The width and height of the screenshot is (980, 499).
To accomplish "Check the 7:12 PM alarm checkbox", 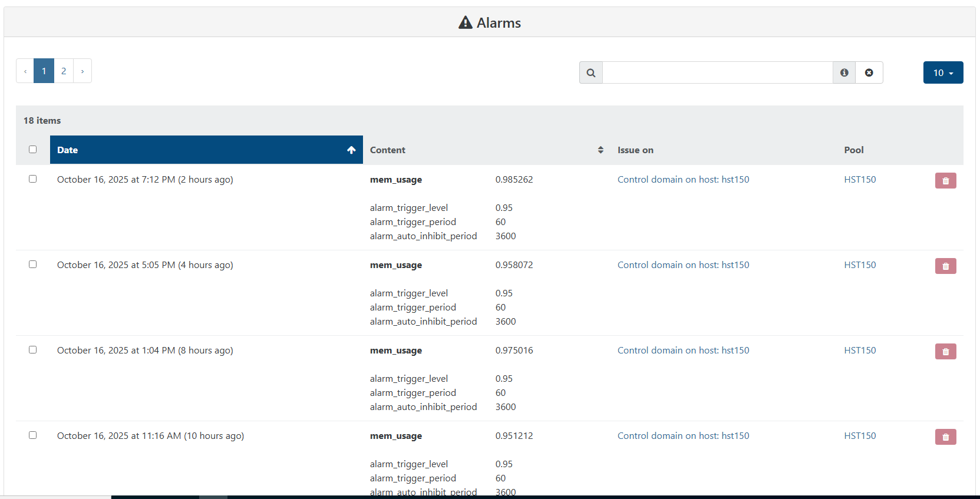I will coord(33,179).
